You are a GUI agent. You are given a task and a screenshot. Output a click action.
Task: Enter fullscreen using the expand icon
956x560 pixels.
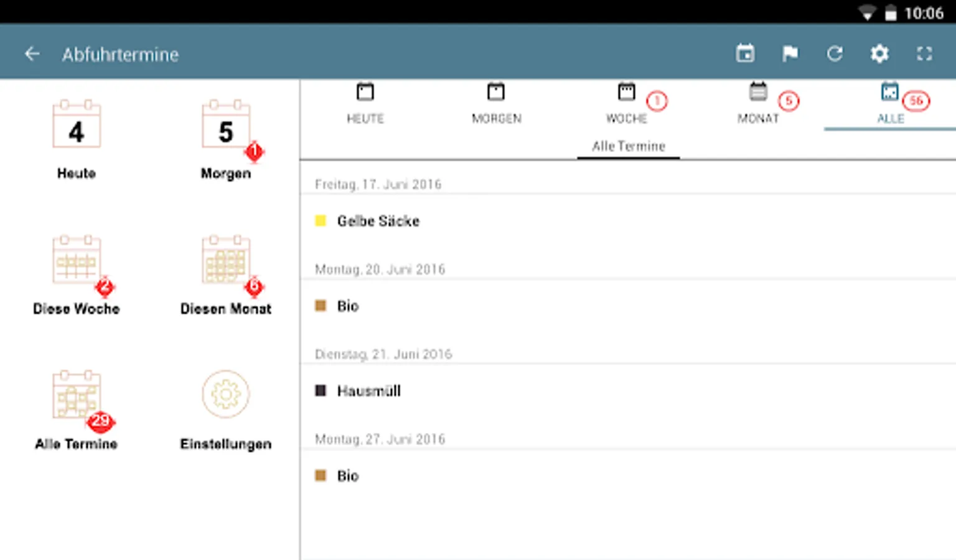(x=925, y=54)
